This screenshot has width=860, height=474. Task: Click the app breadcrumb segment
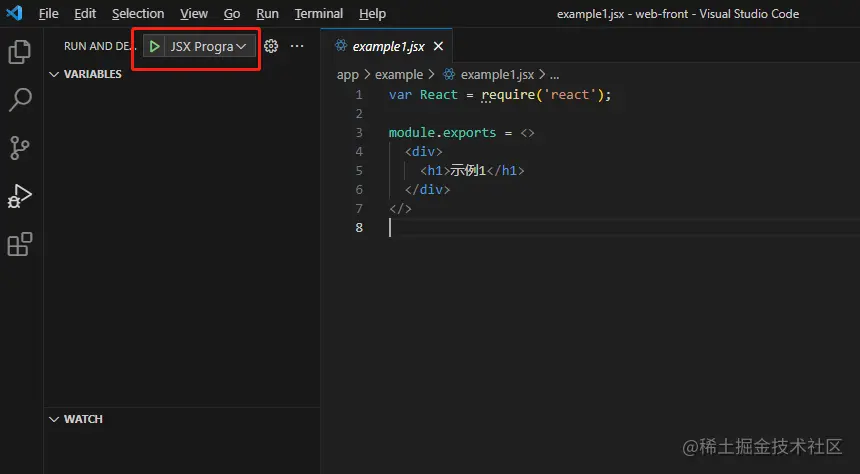click(x=348, y=75)
